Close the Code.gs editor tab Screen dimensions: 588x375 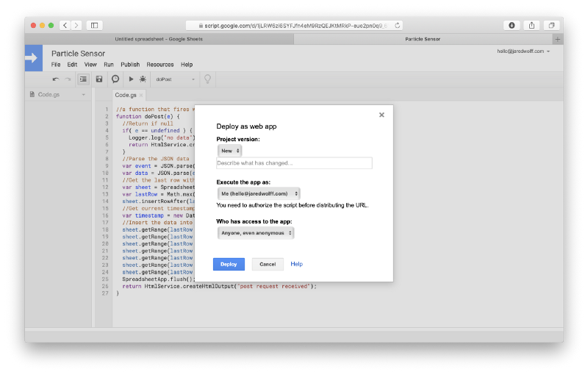tap(141, 96)
